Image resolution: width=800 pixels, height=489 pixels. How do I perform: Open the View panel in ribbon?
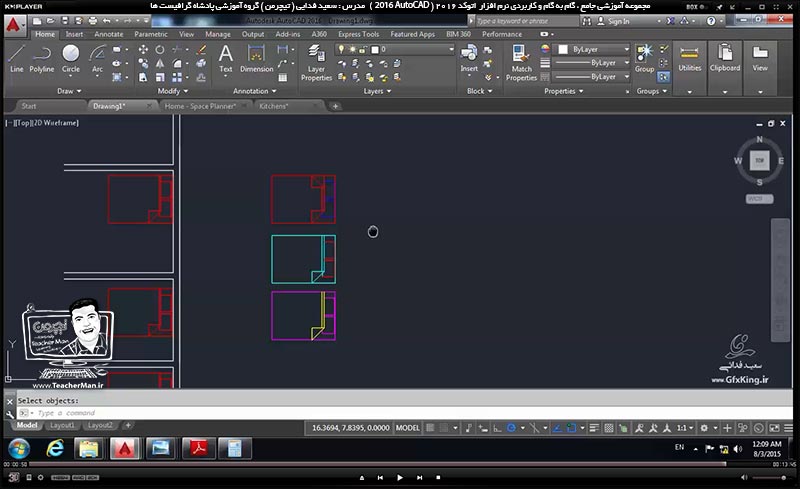pos(760,68)
